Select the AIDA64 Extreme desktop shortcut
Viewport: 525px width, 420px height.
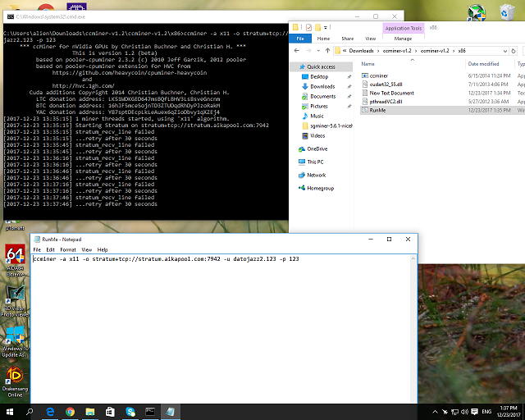click(15, 261)
